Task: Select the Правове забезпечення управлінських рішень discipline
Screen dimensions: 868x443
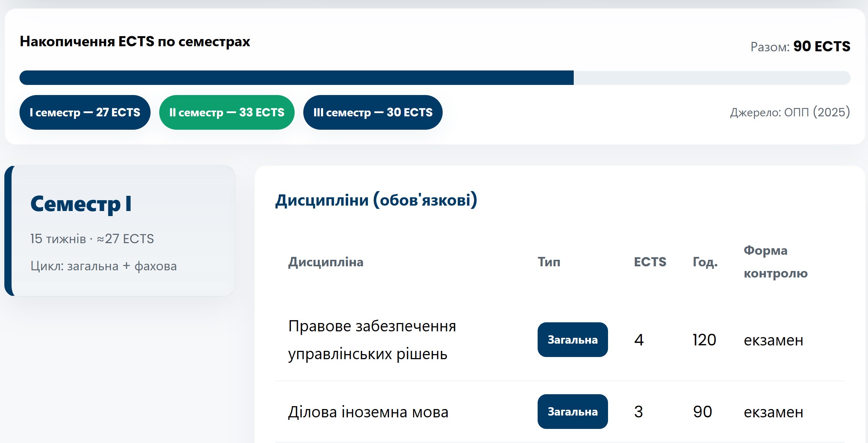Action: tap(372, 340)
